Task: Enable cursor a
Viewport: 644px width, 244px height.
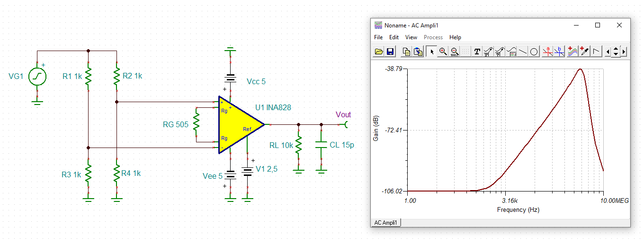Action: tap(547, 52)
